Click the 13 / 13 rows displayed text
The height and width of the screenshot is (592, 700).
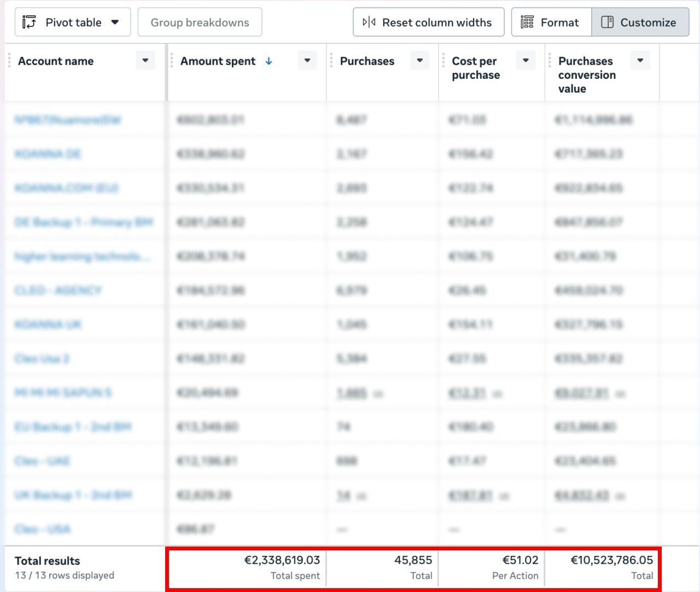(65, 576)
